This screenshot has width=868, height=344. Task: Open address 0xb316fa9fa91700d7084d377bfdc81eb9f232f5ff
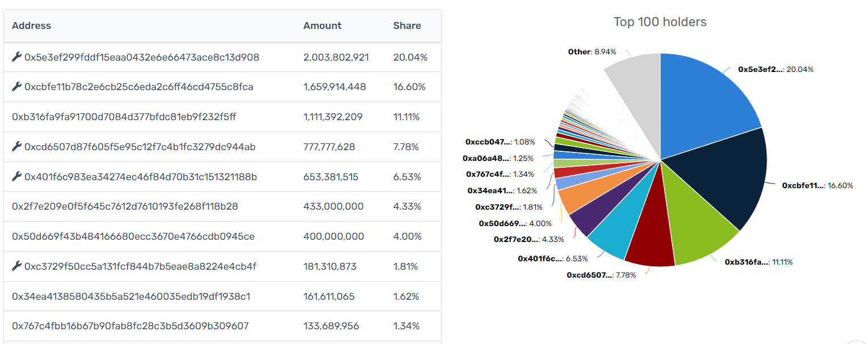124,117
